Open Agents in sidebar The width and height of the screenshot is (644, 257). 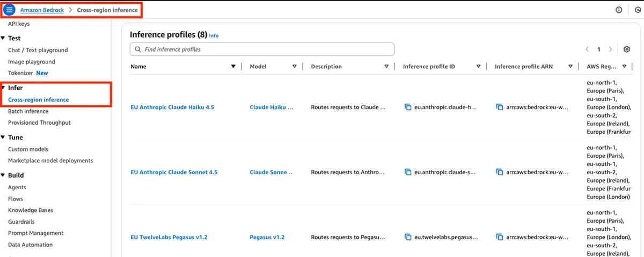(17, 188)
